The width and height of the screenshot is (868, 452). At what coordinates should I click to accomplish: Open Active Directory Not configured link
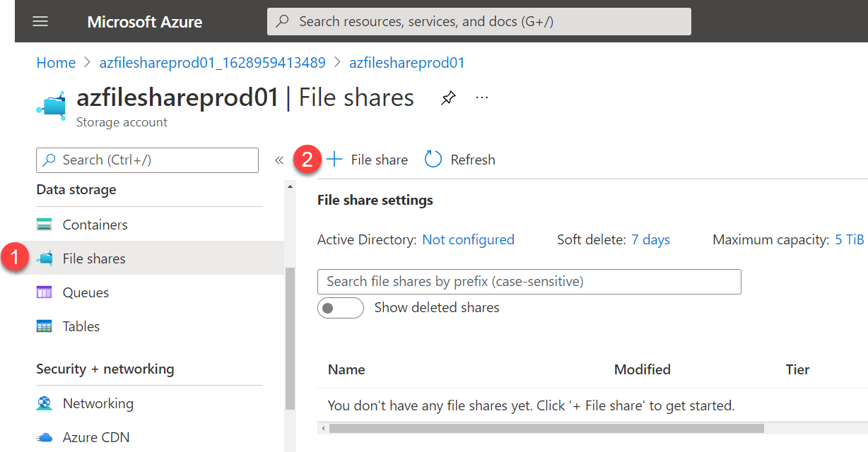pyautogui.click(x=468, y=239)
